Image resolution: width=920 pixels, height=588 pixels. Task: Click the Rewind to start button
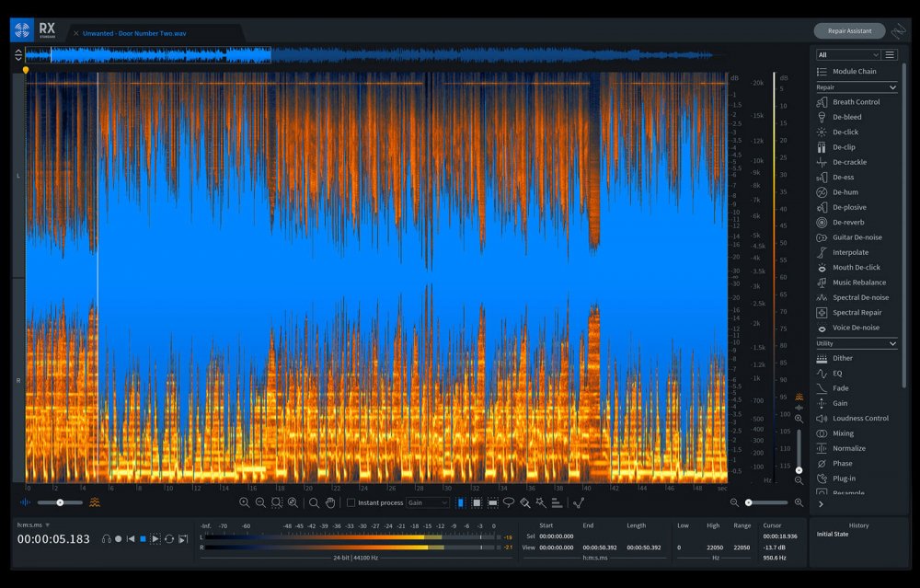(131, 538)
